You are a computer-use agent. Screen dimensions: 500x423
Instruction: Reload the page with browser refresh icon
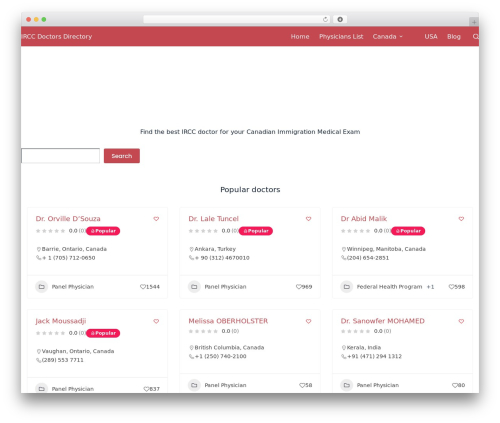pos(325,19)
